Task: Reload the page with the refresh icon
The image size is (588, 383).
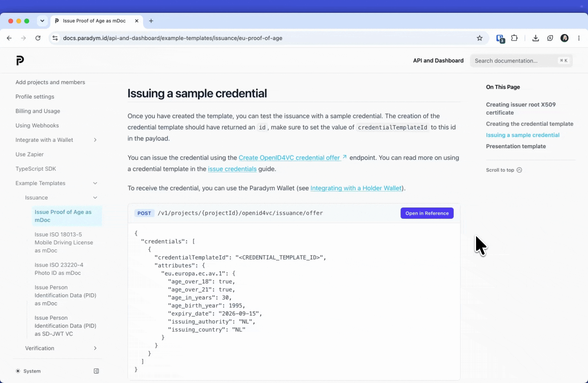Action: click(38, 38)
